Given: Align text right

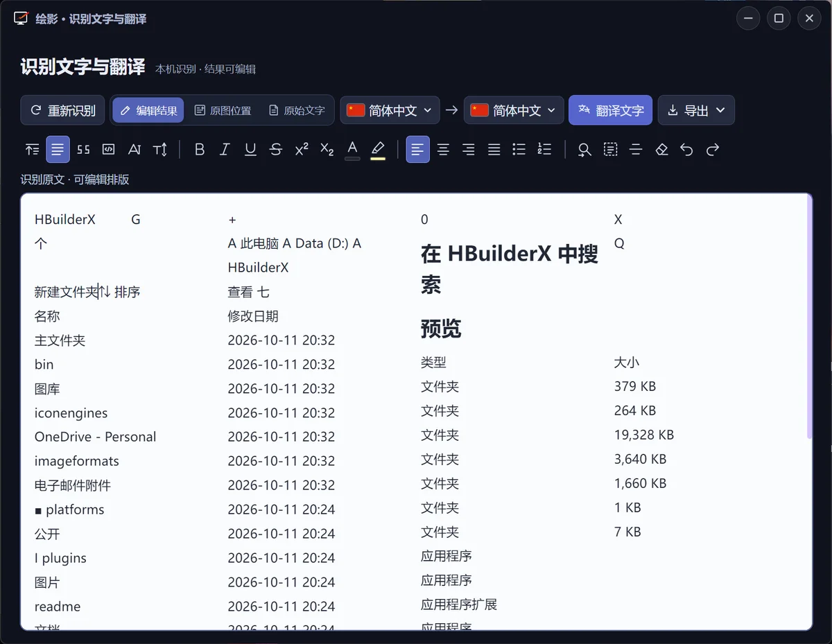Looking at the screenshot, I should pos(469,149).
